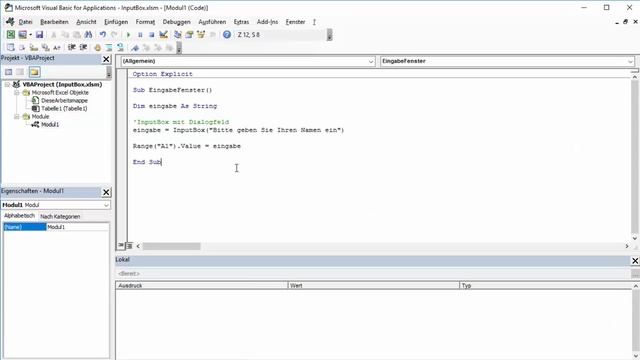Switch to the Alphabetisch tab

pos(19,216)
